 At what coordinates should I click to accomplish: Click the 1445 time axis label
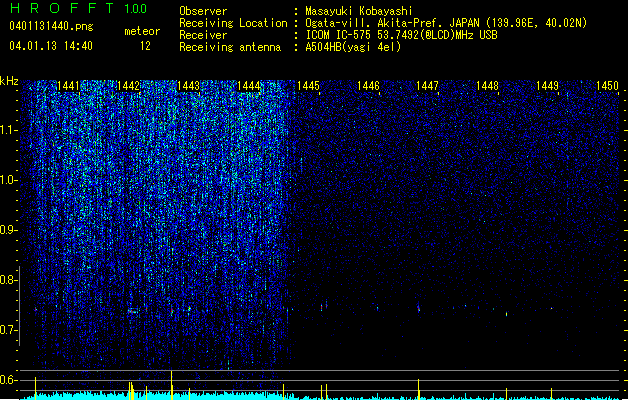[308, 86]
